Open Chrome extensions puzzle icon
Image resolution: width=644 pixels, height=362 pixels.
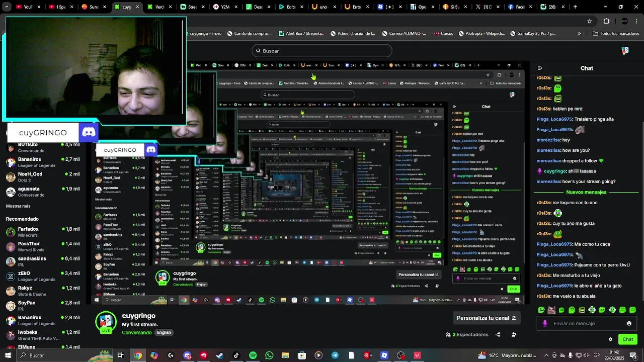[x=606, y=21]
